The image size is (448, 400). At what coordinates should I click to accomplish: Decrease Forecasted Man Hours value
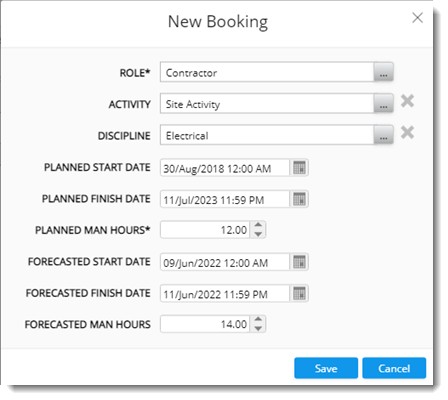click(258, 328)
